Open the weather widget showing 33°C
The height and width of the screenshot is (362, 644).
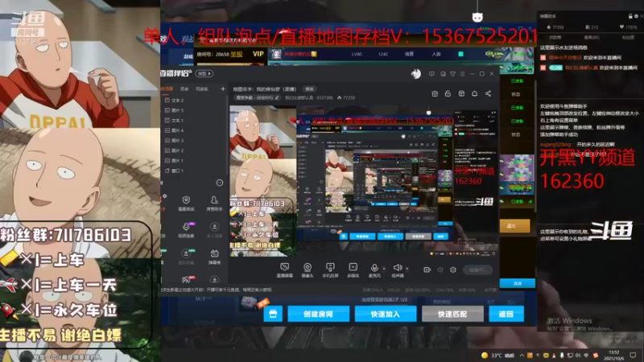[497, 356]
